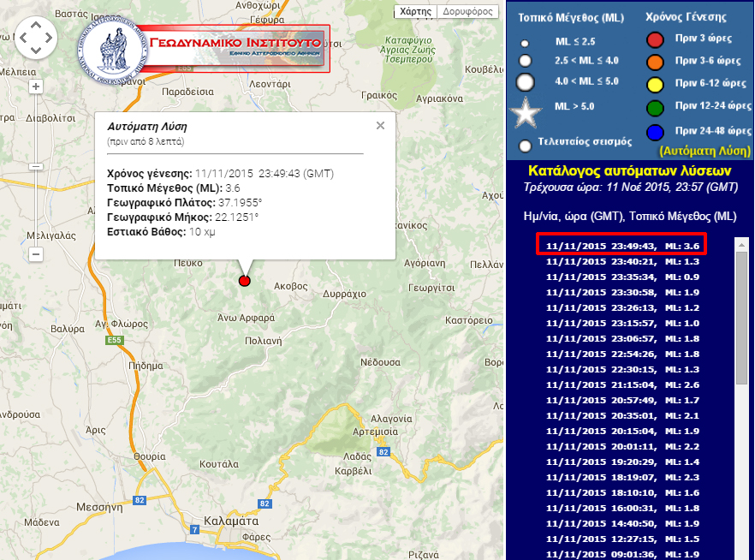Screen dimensions: 755x560
Task: Click the zoom out minus button
Action: click(35, 254)
